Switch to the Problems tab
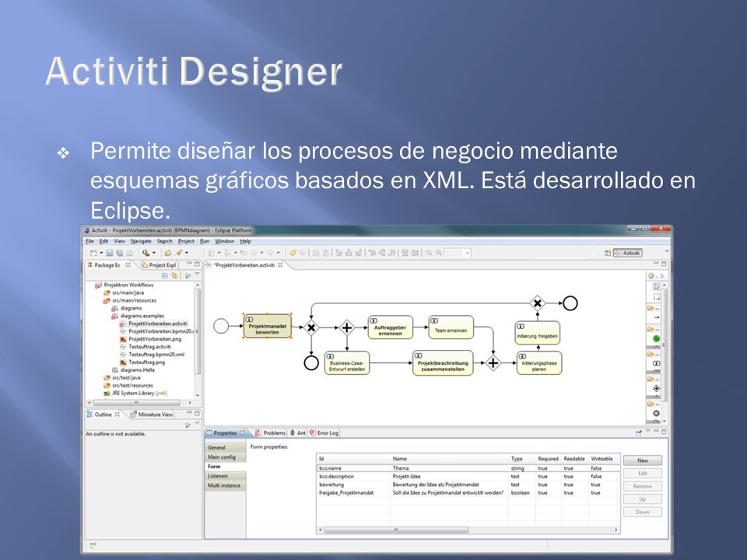The width and height of the screenshot is (747, 560). pos(270,433)
